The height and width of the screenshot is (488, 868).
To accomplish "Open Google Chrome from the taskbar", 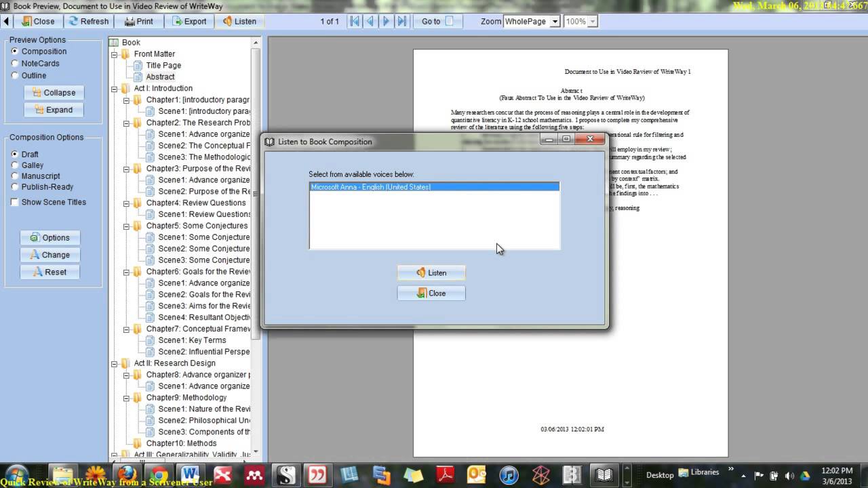I will pos(159,475).
